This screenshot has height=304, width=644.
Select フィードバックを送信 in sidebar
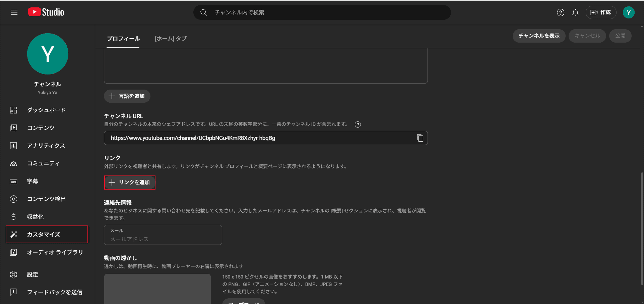[x=55, y=292]
